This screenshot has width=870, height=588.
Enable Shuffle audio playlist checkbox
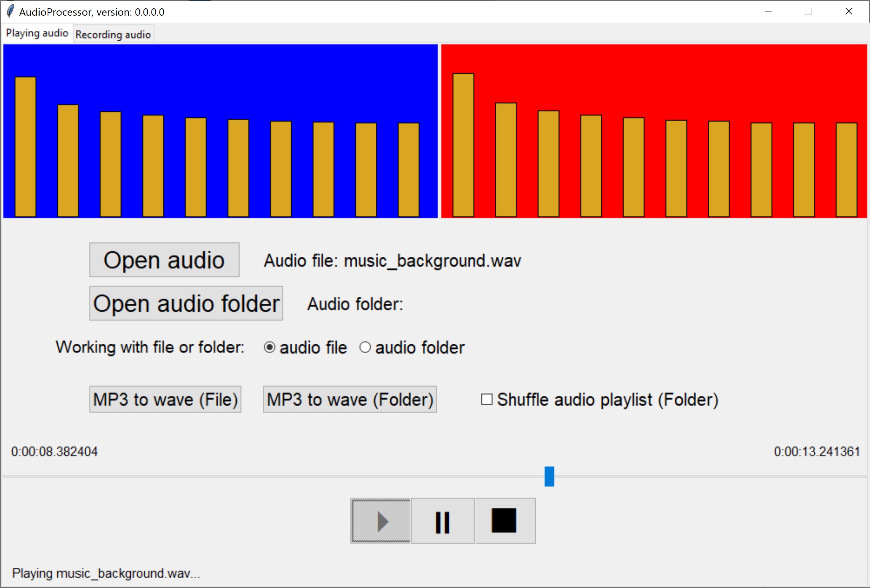point(486,399)
